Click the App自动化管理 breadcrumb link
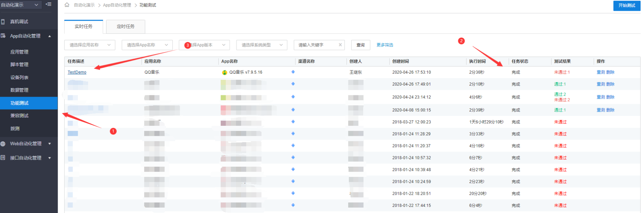This screenshot has height=213, width=644. [x=117, y=5]
